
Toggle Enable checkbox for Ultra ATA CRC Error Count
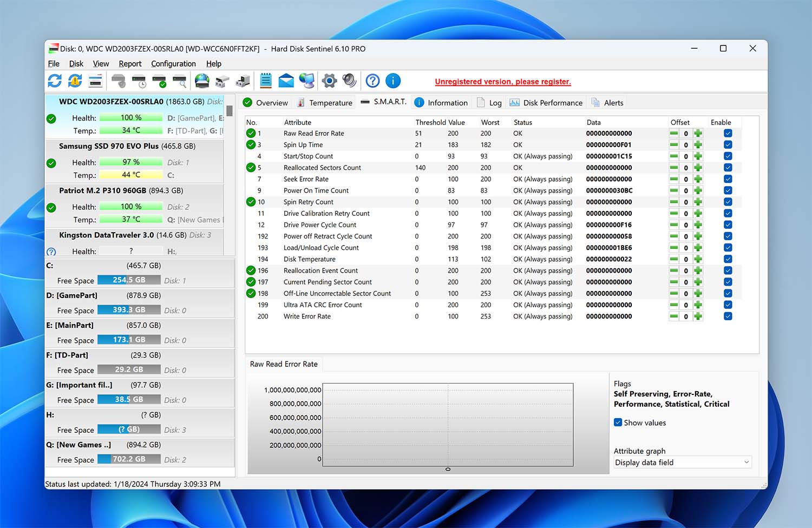(x=728, y=305)
